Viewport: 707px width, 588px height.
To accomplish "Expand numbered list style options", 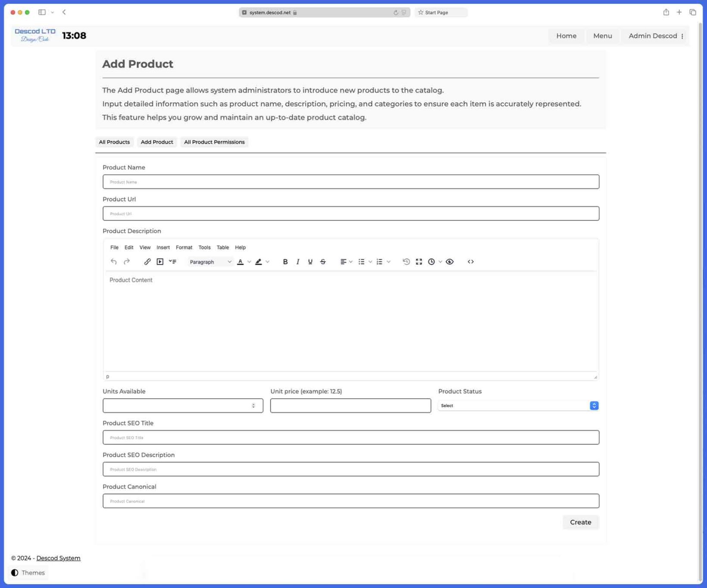I will click(388, 262).
